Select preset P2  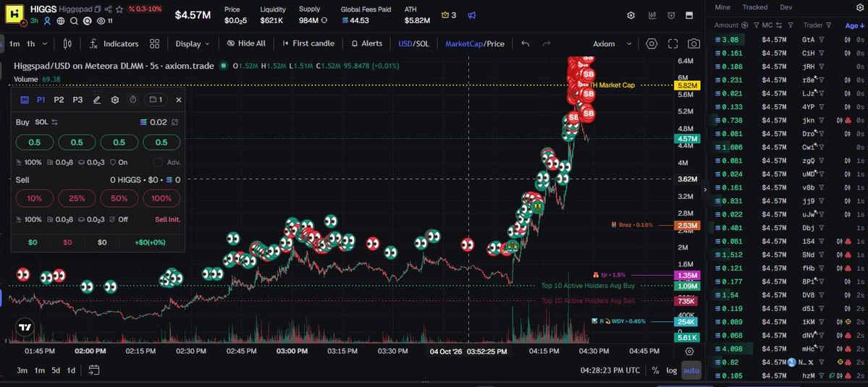(x=59, y=100)
